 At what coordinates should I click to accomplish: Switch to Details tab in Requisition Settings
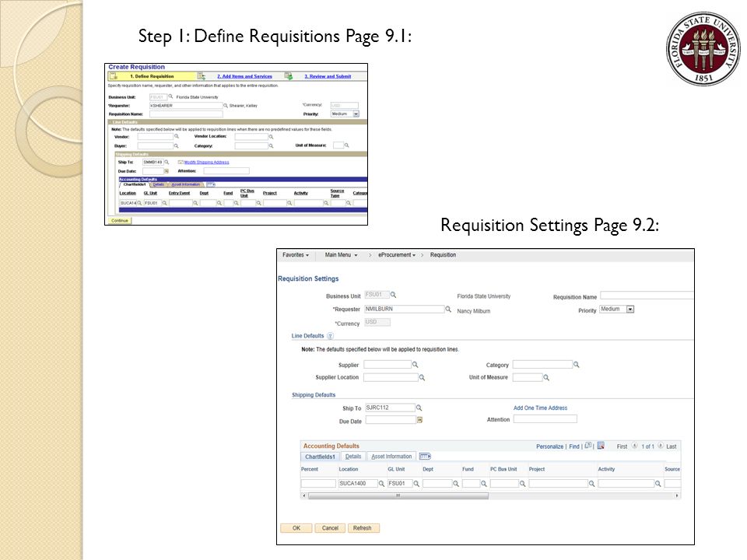(x=353, y=457)
